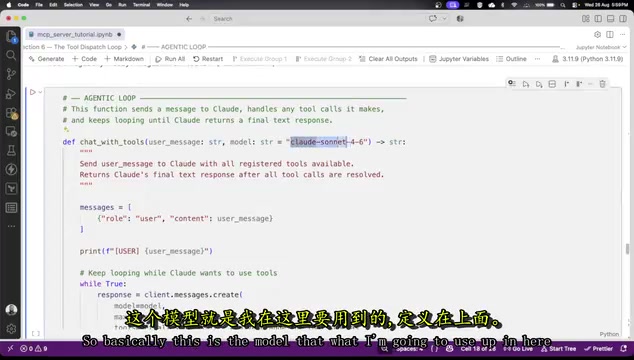
Task: Delete the current cell with trash icon
Action: 602,84
